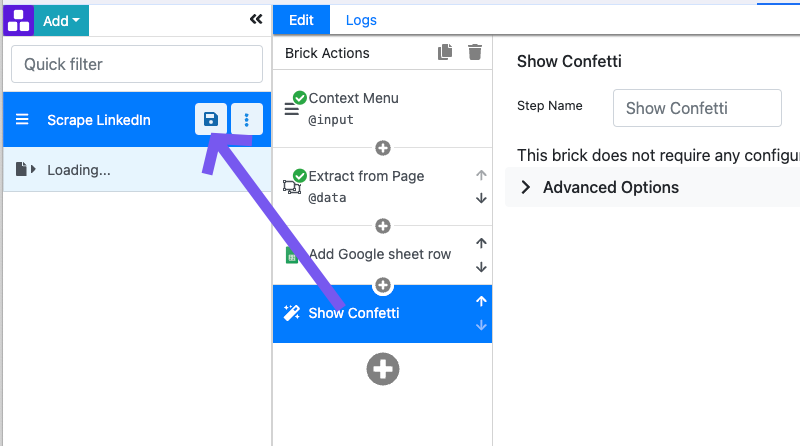Switch to the Logs tab

coord(361,20)
